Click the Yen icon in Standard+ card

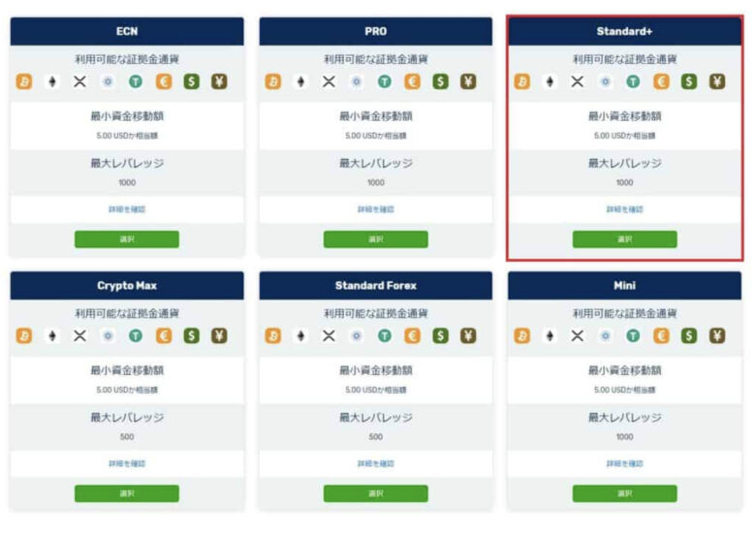(717, 81)
